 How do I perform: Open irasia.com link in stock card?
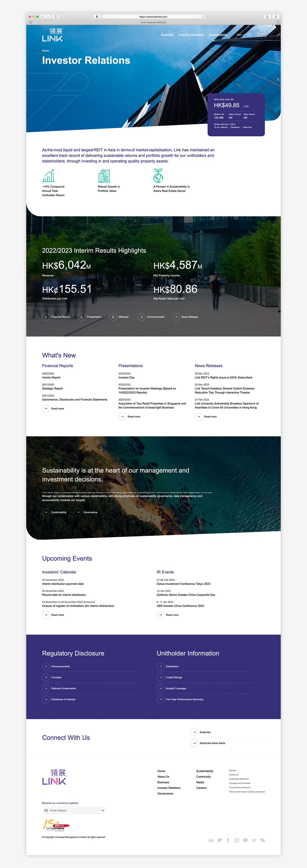pos(248,127)
